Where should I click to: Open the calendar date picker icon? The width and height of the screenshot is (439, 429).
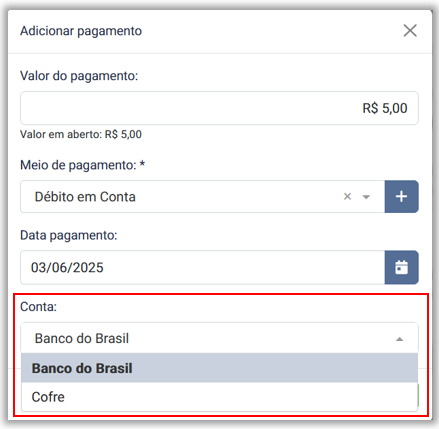pyautogui.click(x=401, y=267)
